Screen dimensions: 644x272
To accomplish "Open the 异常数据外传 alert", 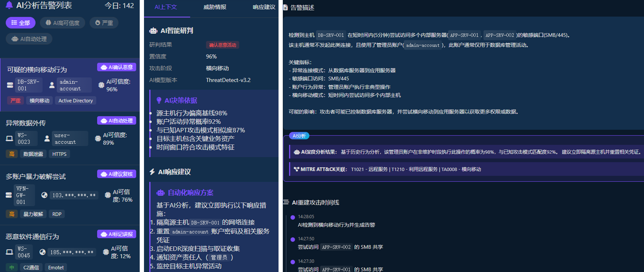I will point(26,123).
